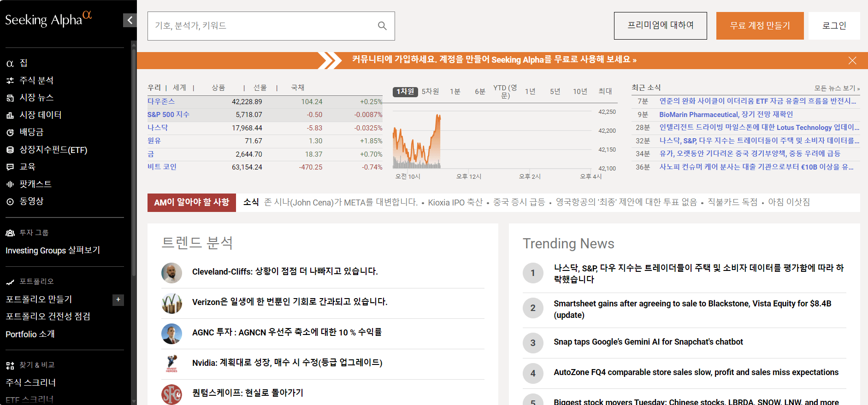Click 모든 뉴스 보기 link
The width and height of the screenshot is (868, 405).
(837, 88)
